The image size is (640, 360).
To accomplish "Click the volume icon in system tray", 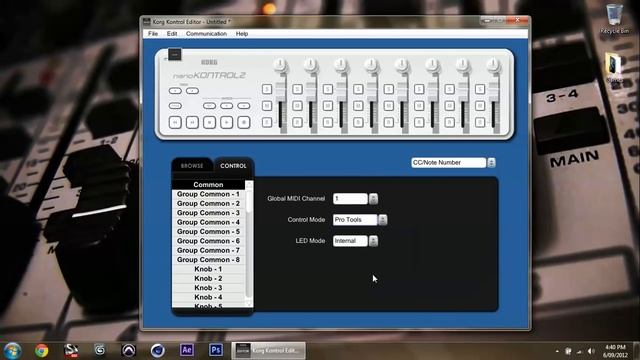I will point(591,351).
